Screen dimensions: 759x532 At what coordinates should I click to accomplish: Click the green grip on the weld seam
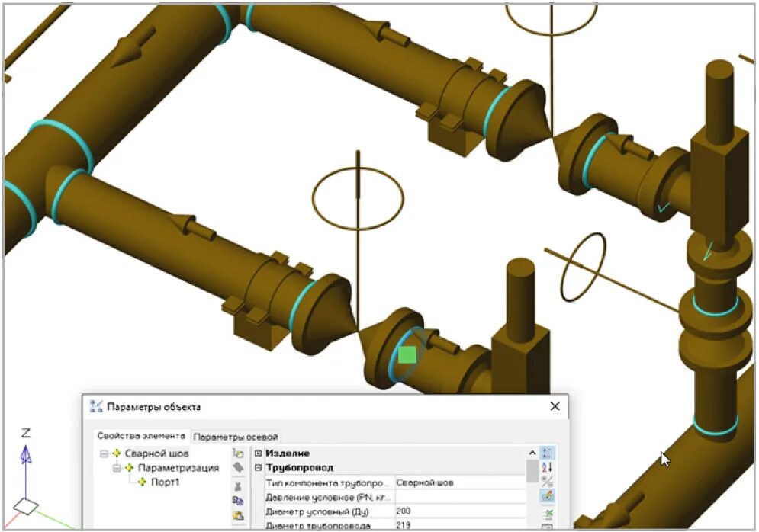click(407, 354)
